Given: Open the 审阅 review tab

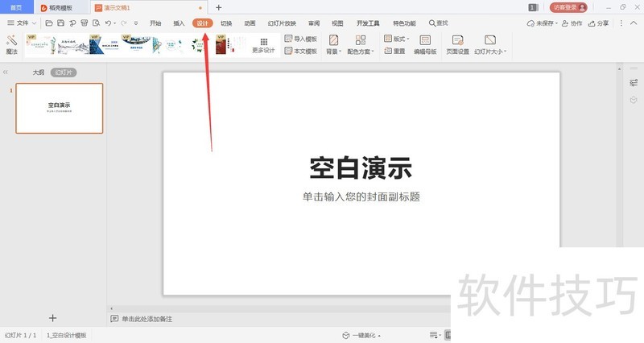Looking at the screenshot, I should pyautogui.click(x=314, y=23).
